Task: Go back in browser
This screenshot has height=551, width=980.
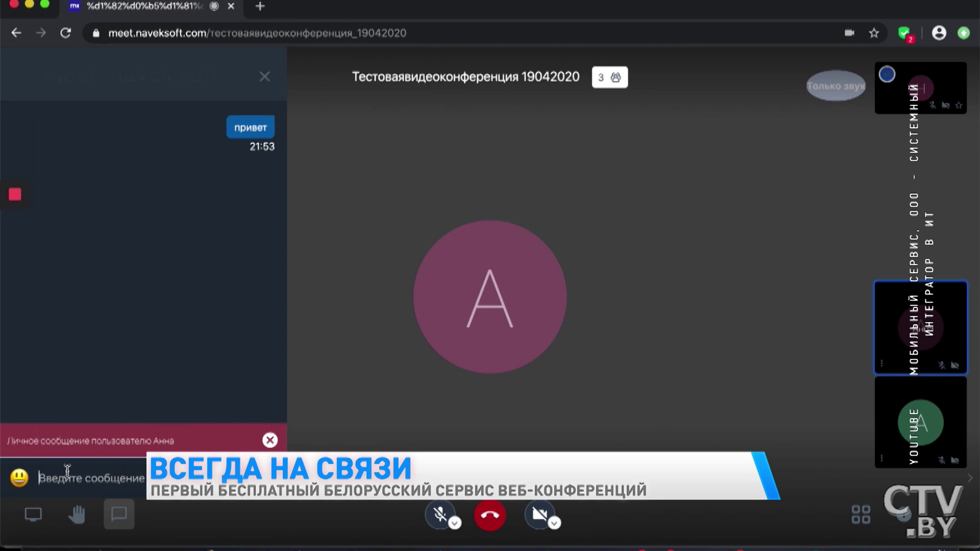Action: click(16, 33)
